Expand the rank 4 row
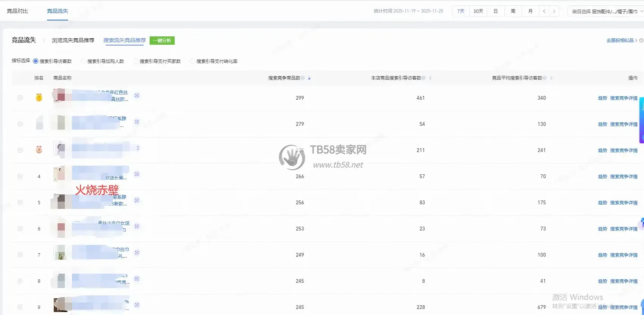This screenshot has width=644, height=315. 20,176
